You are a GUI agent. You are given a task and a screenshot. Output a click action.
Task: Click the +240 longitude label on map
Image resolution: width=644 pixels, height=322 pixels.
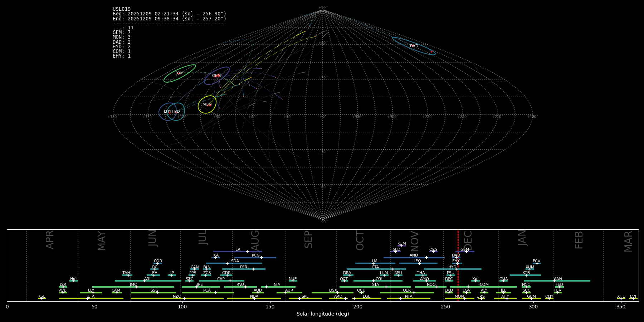click(462, 117)
